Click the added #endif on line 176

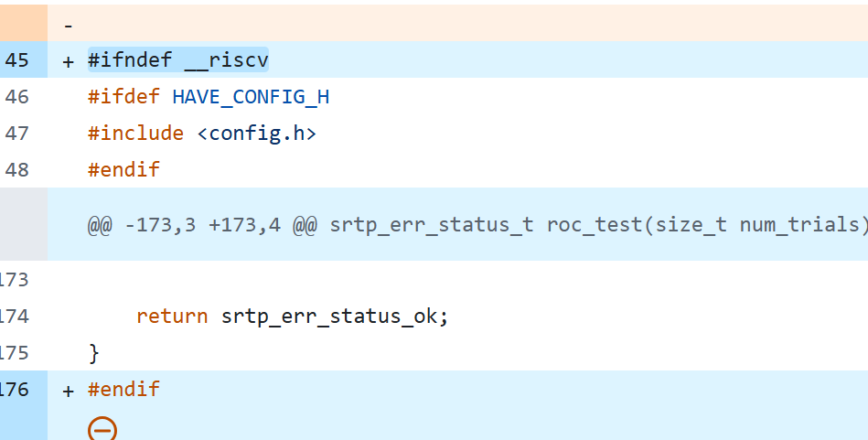pyautogui.click(x=123, y=390)
